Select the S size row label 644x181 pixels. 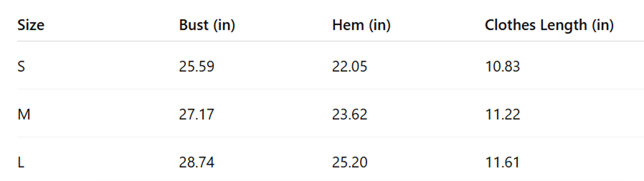(21, 67)
